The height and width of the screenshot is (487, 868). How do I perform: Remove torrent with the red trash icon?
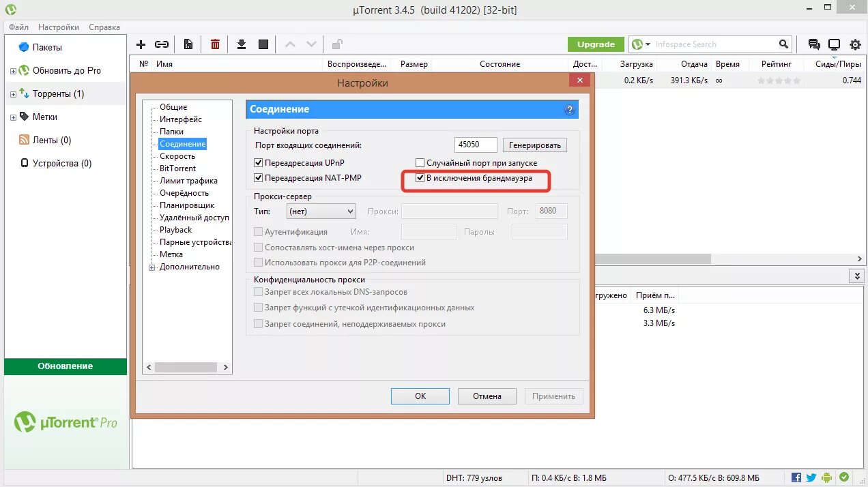215,44
